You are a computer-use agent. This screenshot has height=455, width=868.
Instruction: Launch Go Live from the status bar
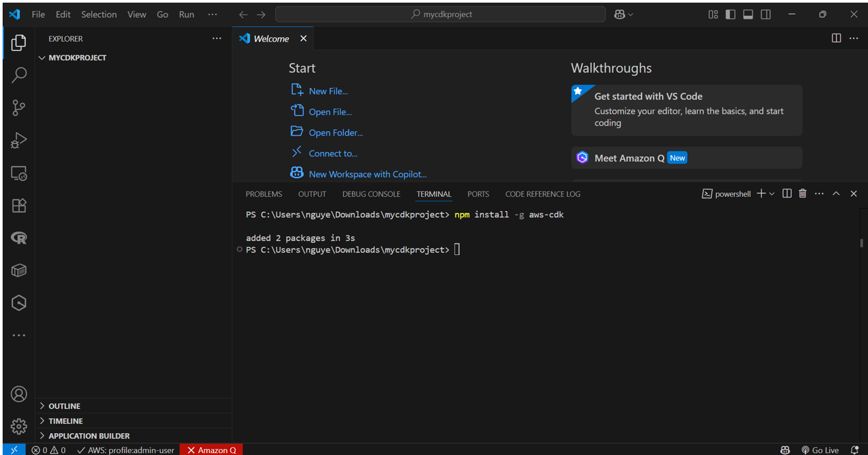(x=820, y=450)
